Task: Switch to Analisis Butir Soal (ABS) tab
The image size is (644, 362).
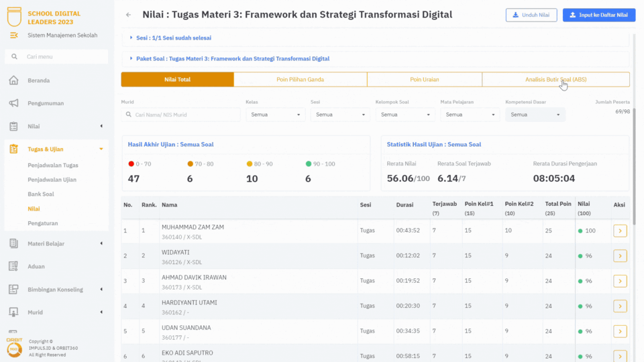Action: point(555,80)
